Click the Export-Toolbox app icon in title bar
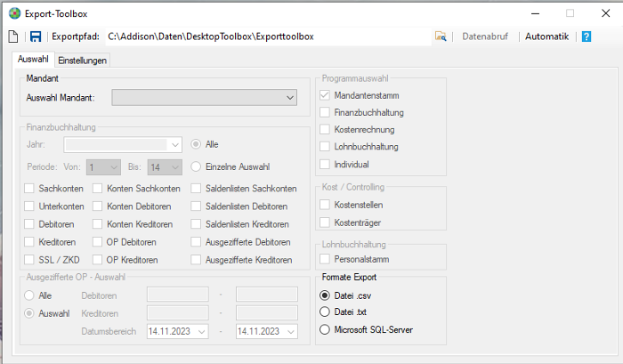 tap(15, 13)
